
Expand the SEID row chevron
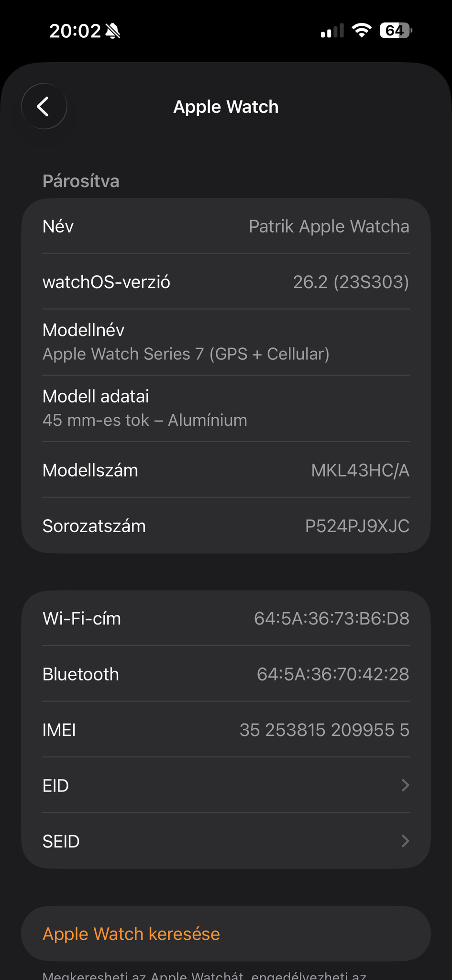(405, 841)
